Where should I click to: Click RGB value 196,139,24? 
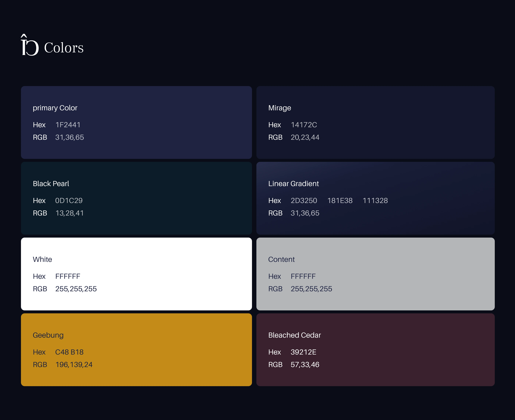pyautogui.click(x=74, y=365)
